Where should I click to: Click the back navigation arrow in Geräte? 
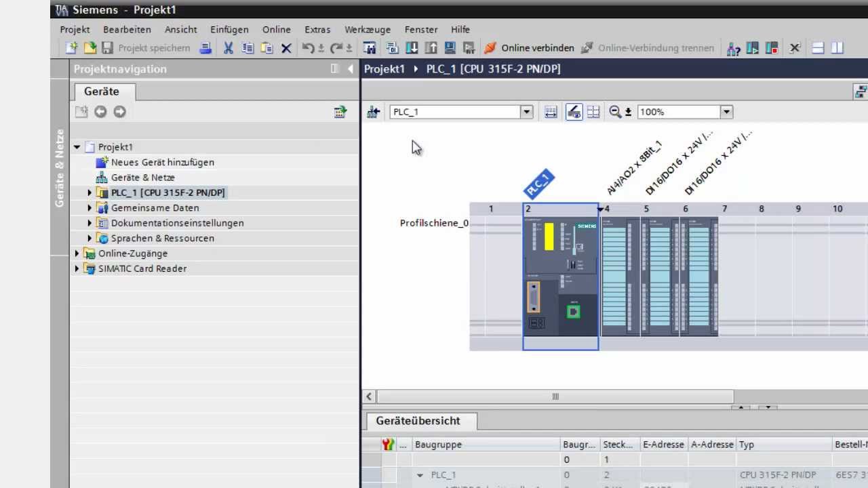point(100,112)
